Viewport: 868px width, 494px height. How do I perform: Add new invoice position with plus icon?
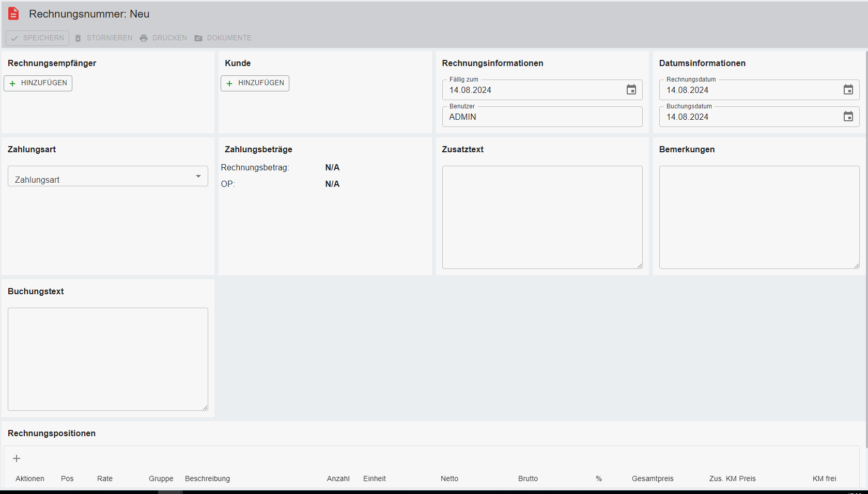pos(17,458)
